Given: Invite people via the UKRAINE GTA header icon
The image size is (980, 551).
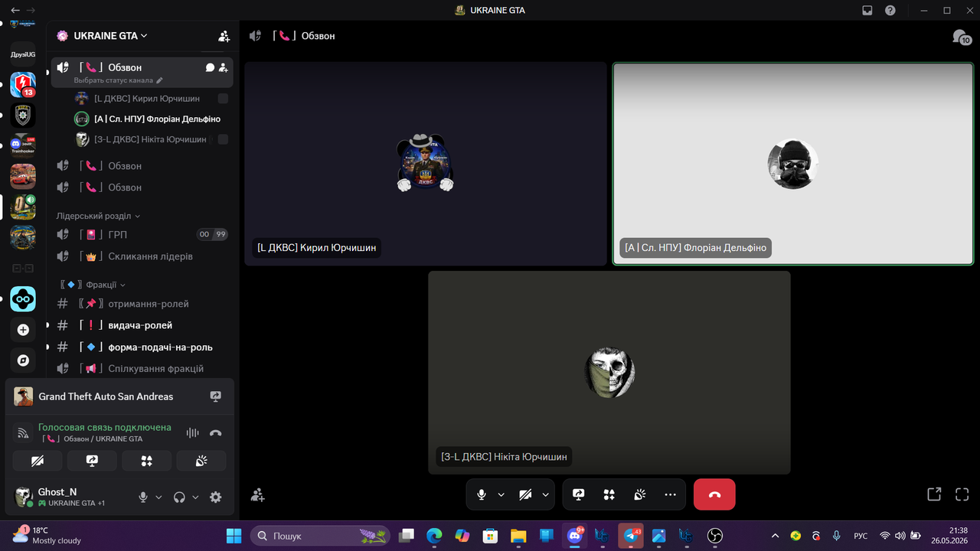Looking at the screenshot, I should coord(224,36).
